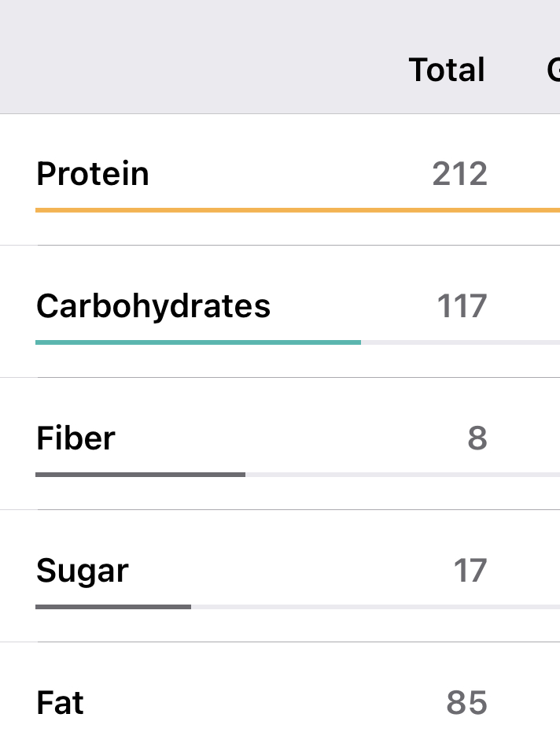
Task: Click the unfilled part of the Sugar bar
Action: pos(374,607)
